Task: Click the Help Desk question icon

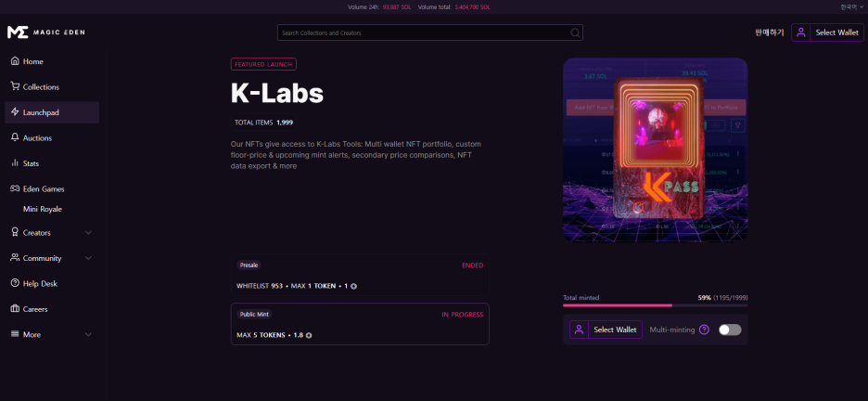Action: [15, 283]
